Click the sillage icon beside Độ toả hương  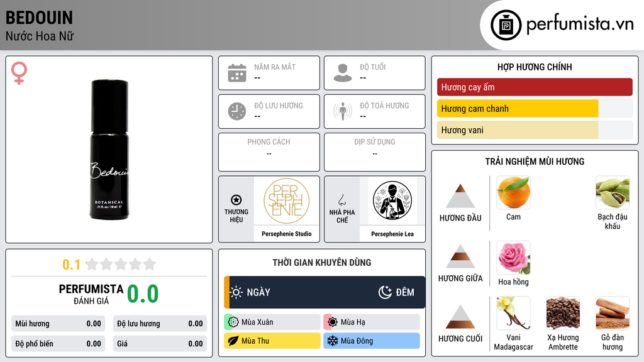click(343, 111)
